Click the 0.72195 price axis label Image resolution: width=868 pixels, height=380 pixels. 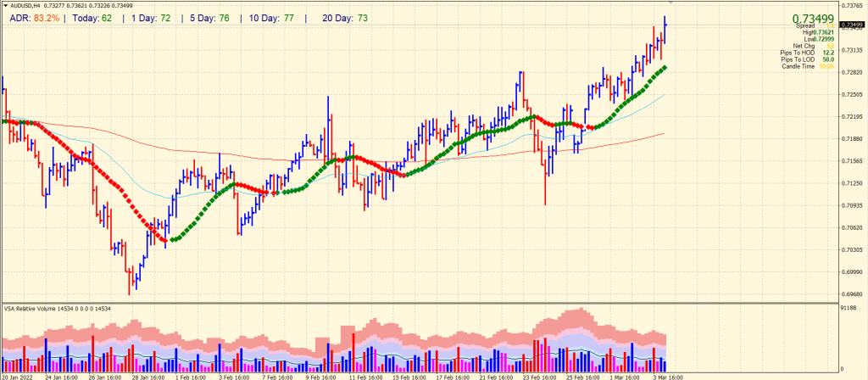click(853, 116)
